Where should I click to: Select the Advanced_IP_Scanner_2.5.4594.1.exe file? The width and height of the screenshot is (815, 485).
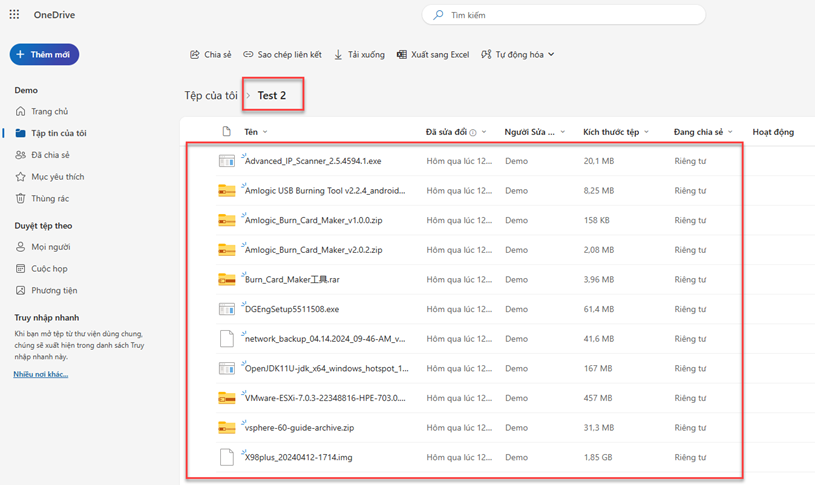313,160
